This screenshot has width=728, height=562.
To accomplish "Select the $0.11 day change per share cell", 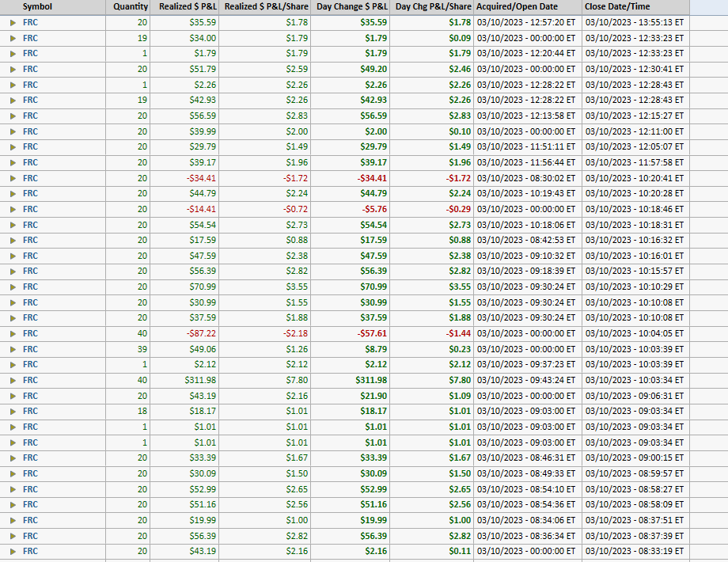I will click(x=432, y=552).
